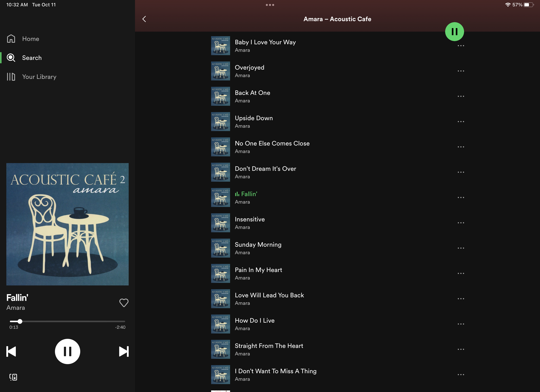Tap the album thumbnail beside Overjoyed
540x392 pixels.
(x=220, y=71)
